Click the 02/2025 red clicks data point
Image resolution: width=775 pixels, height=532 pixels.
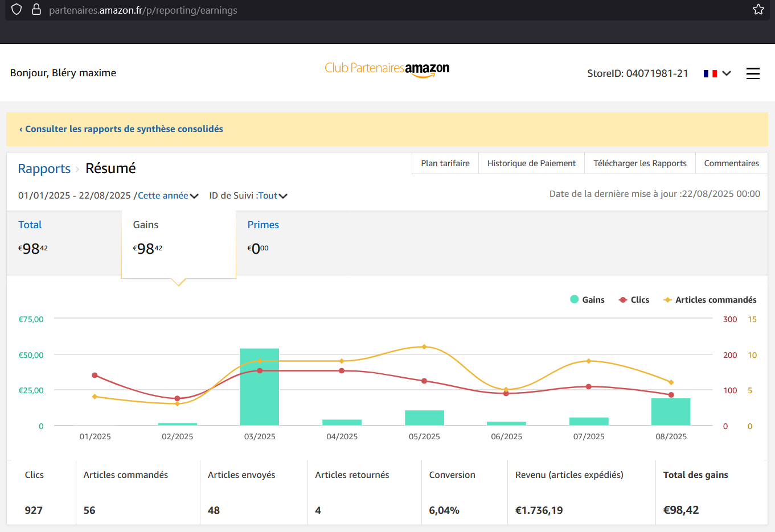177,398
